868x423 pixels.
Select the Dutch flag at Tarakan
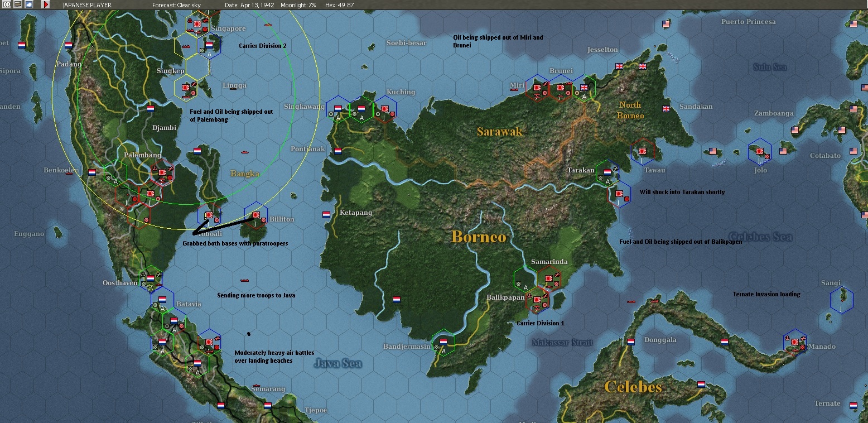click(608, 172)
